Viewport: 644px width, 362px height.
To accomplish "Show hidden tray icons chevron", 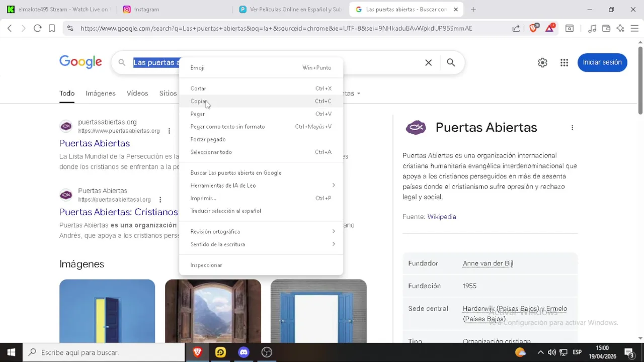I will 540,352.
